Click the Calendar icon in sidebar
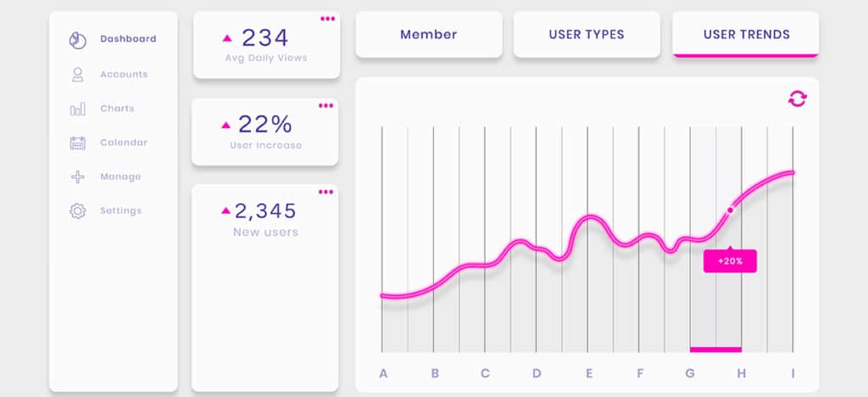 (77, 143)
